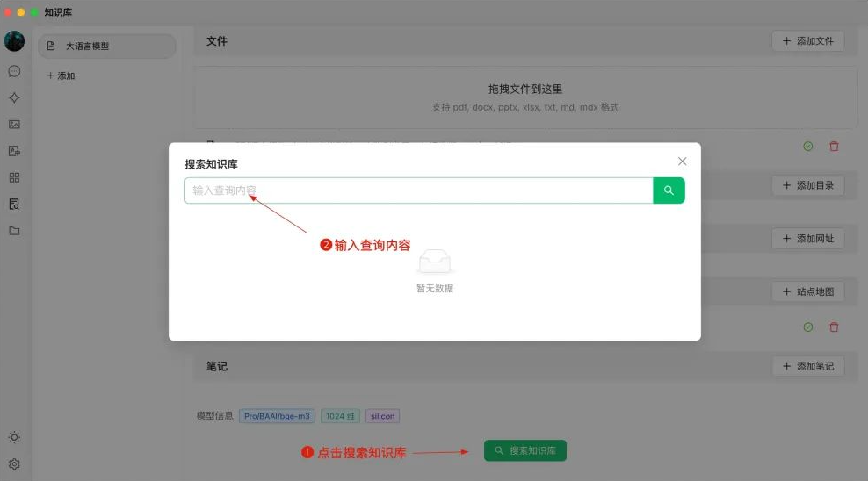Open the image painting sidebar icon
Image resolution: width=868 pixels, height=481 pixels.
[x=14, y=125]
